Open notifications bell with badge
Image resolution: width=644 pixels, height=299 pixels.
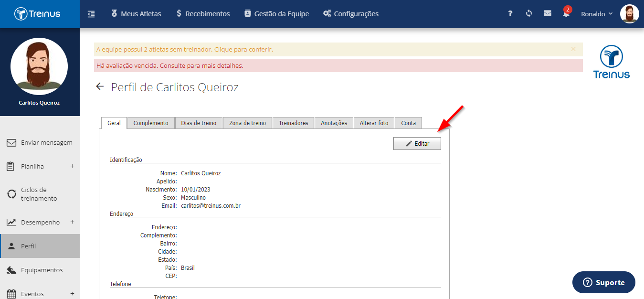click(566, 13)
